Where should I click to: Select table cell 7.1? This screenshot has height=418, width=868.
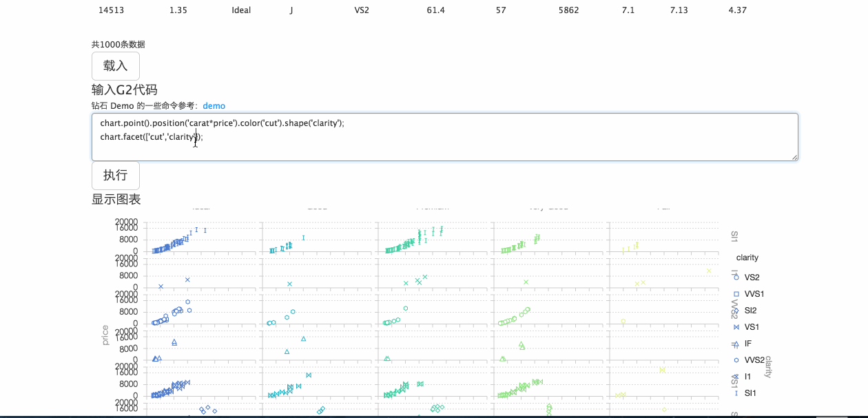[628, 10]
